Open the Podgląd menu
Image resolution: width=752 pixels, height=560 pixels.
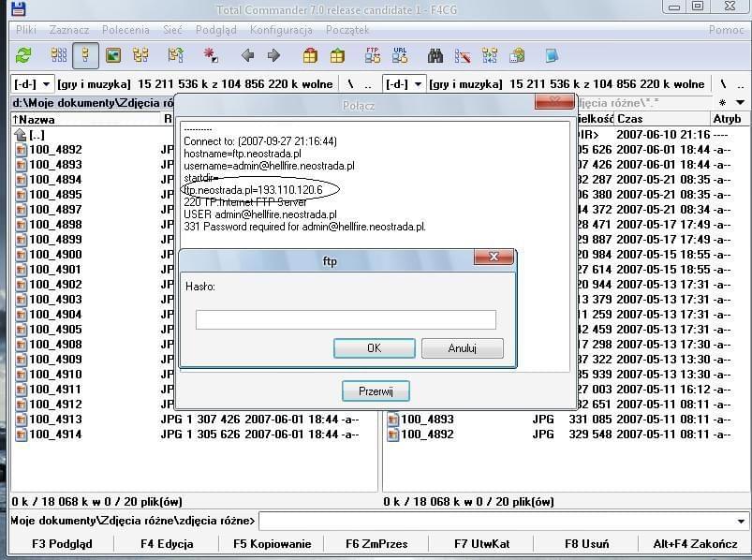(215, 30)
